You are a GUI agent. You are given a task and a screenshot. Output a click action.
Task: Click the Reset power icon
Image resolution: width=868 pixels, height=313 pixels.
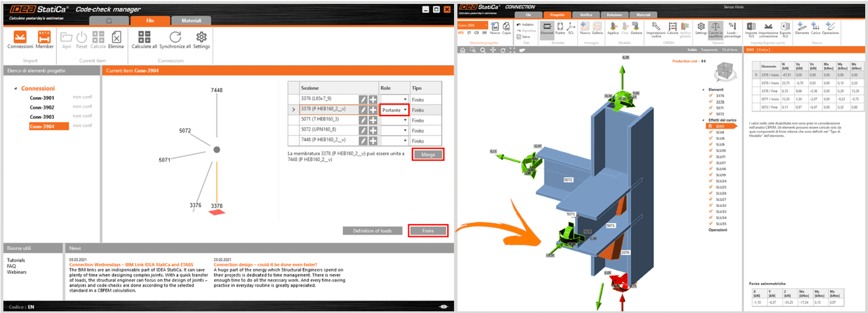82,37
